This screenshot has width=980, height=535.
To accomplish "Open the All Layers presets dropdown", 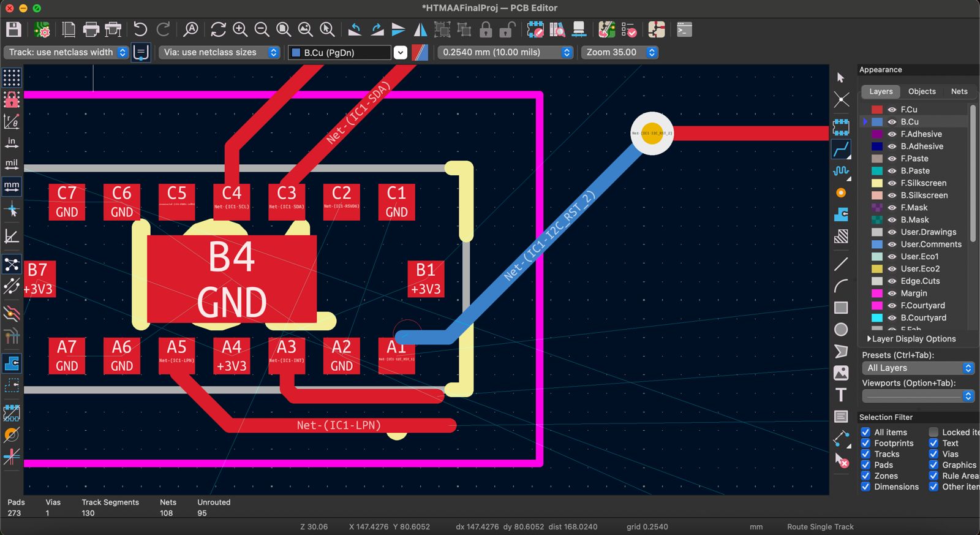I will pyautogui.click(x=918, y=368).
